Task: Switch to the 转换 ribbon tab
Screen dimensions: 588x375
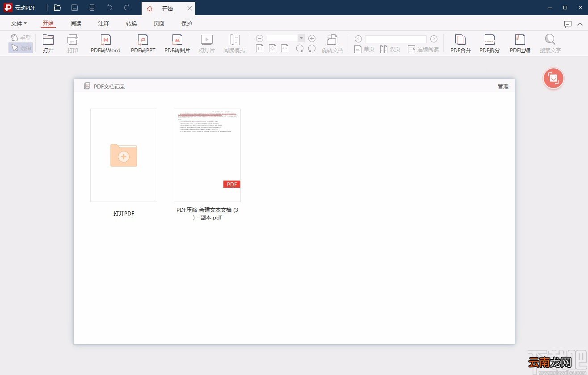Action: 131,24
